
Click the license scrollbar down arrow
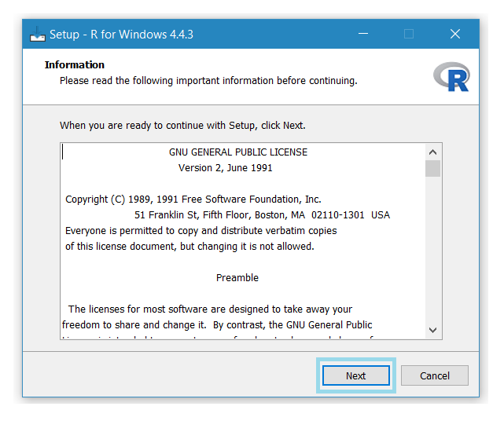(x=433, y=330)
